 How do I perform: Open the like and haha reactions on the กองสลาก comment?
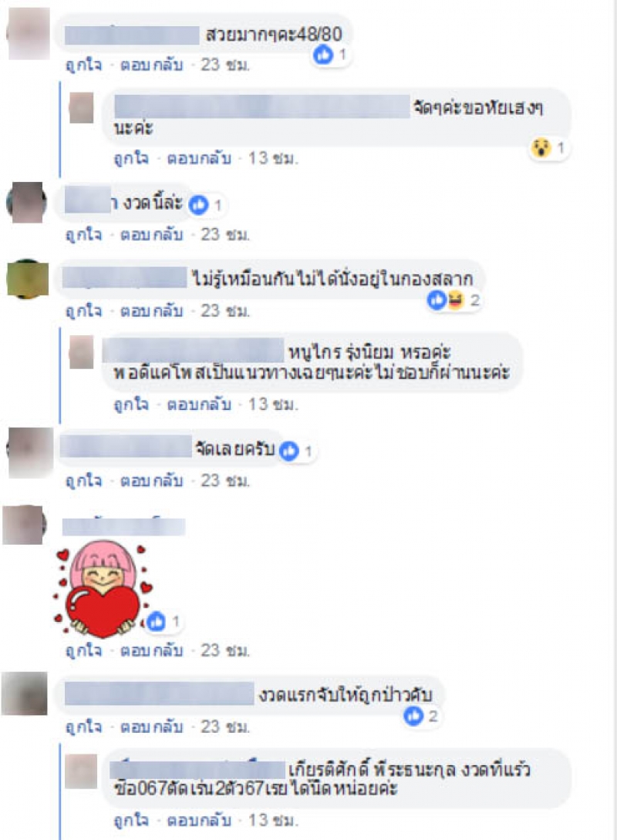453,300
